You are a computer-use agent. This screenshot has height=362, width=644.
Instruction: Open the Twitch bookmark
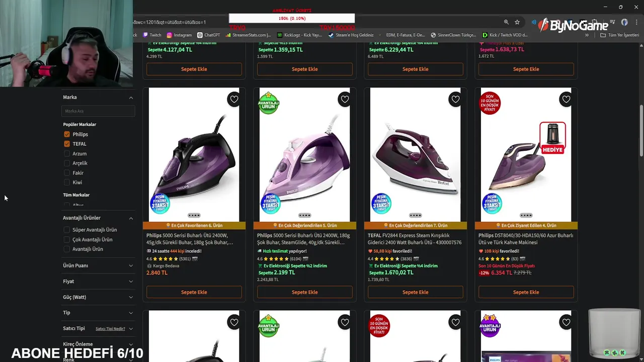[x=152, y=35]
